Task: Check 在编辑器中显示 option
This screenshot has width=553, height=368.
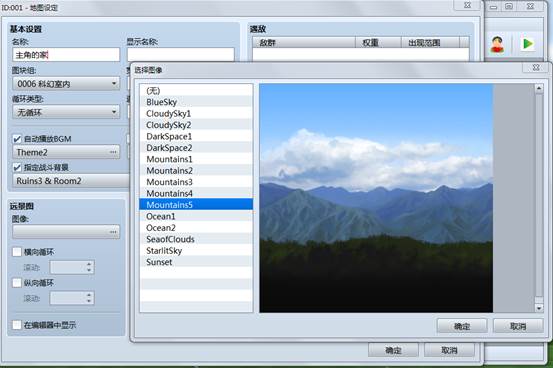Action: coord(17,325)
